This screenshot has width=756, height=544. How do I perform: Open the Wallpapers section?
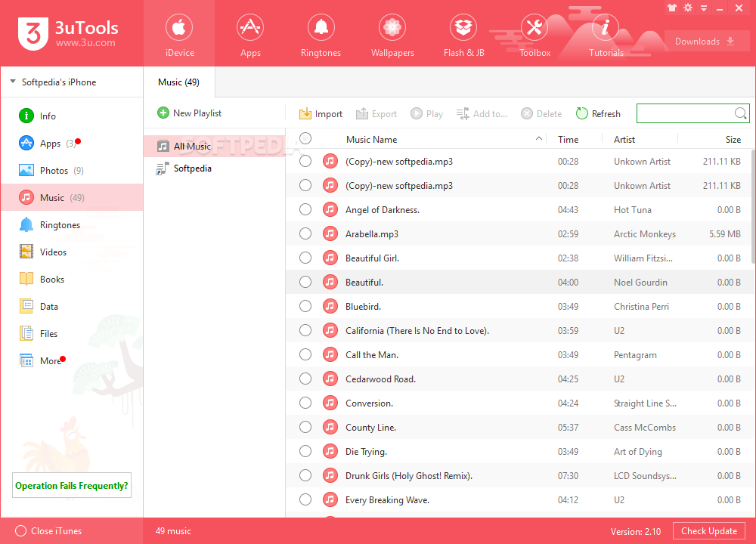coord(392,34)
